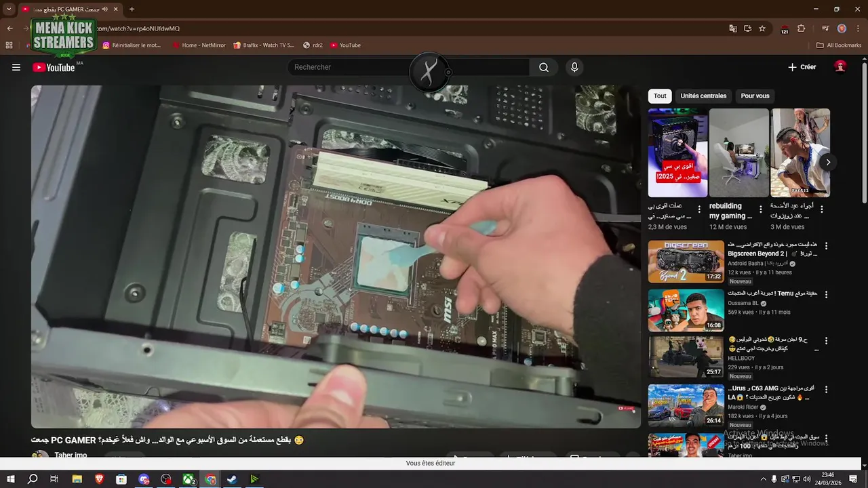Focus the Rechercher search field
Viewport: 868px width, 488px height.
tap(409, 67)
